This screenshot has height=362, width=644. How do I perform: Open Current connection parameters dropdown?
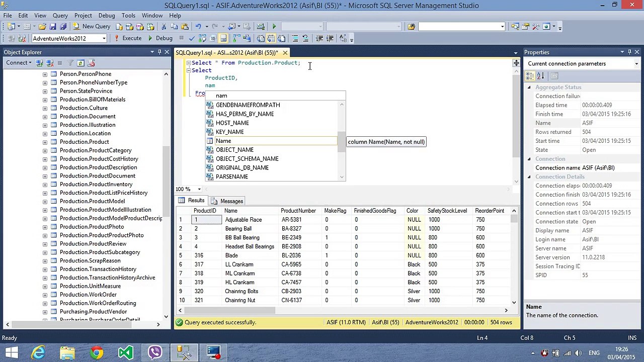click(636, 64)
